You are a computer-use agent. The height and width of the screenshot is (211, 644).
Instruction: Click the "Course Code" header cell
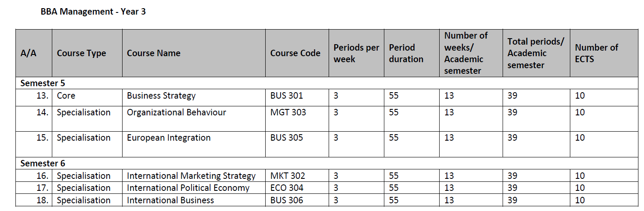click(x=295, y=53)
